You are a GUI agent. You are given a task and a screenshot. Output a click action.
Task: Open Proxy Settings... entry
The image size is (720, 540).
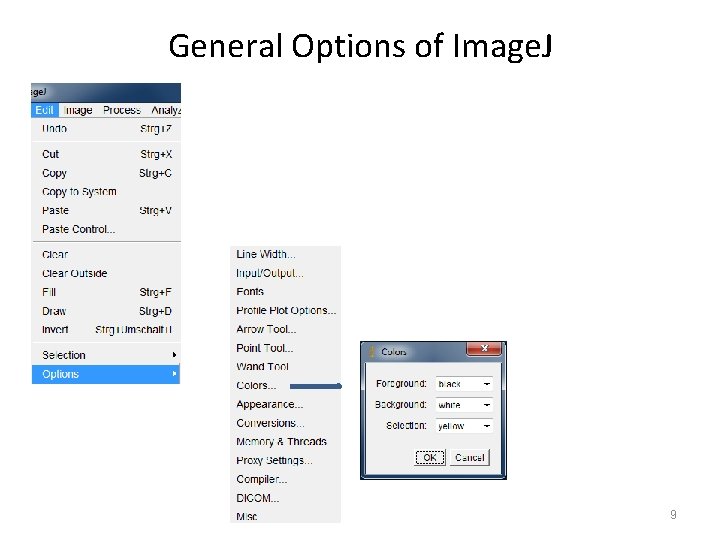(285, 461)
